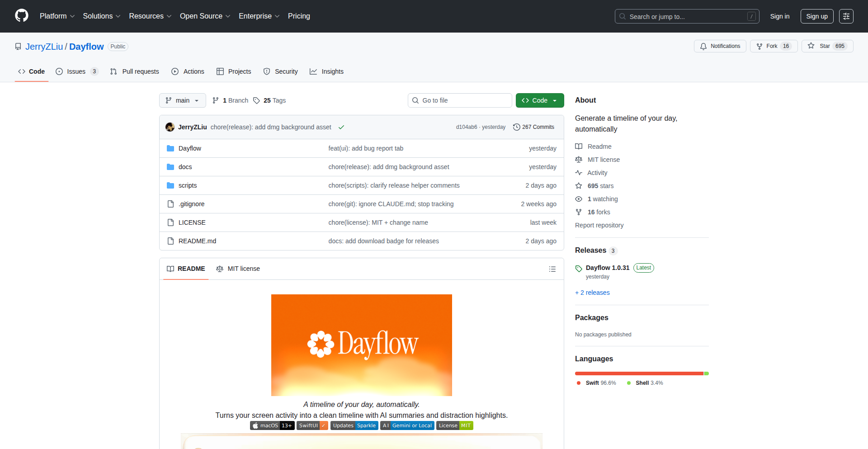Open the JerryZLiu owner profile link
The image size is (868, 449).
(x=44, y=47)
